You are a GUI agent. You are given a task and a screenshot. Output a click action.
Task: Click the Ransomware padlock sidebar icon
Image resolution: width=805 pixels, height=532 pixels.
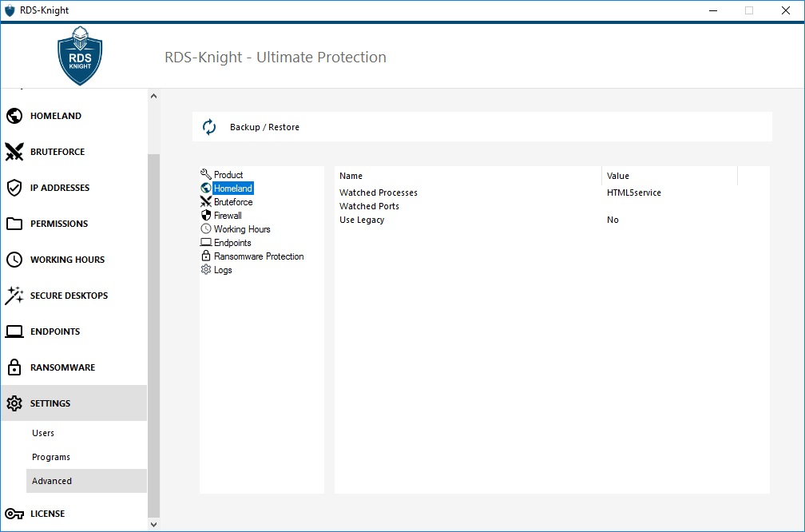(x=14, y=367)
